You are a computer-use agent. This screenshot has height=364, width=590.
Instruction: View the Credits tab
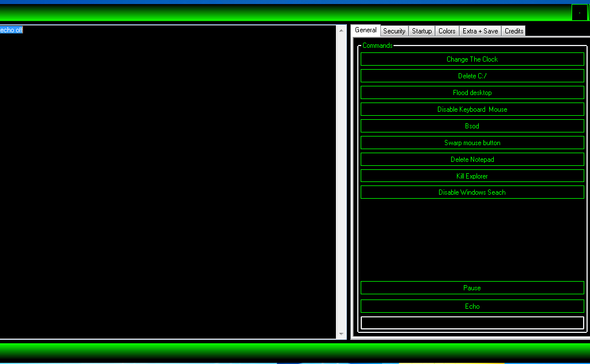(513, 31)
